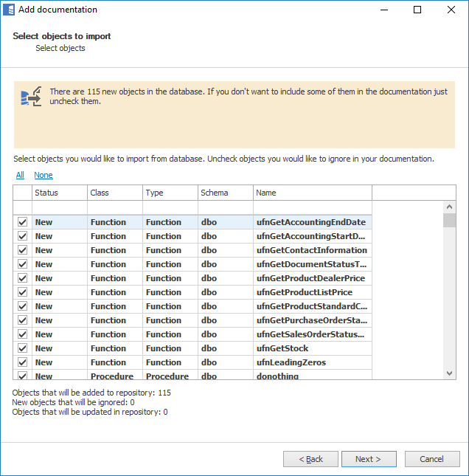Viewport: 469px width, 476px height.
Task: Select the ufnGetProductListPrice row
Action: point(310,292)
